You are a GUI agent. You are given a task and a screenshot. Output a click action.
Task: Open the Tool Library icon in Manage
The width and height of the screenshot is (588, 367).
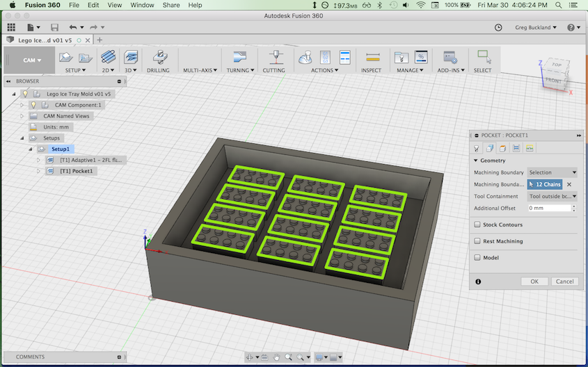pyautogui.click(x=402, y=57)
